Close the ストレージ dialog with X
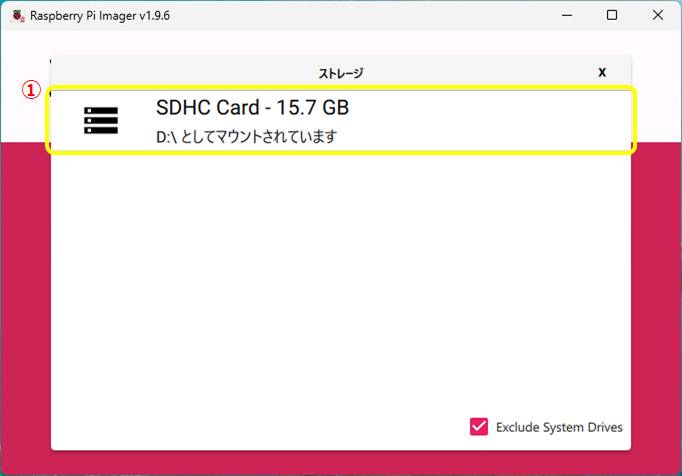Viewport: 682px width, 476px height. tap(602, 72)
